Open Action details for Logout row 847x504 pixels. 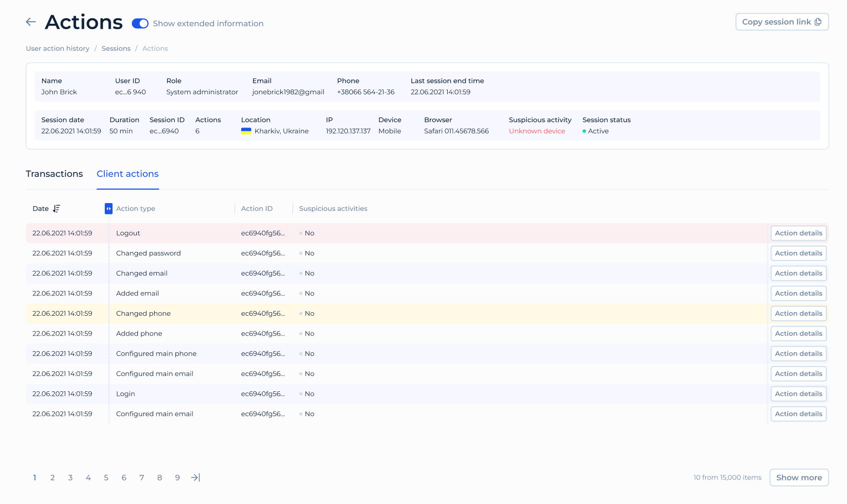point(799,233)
